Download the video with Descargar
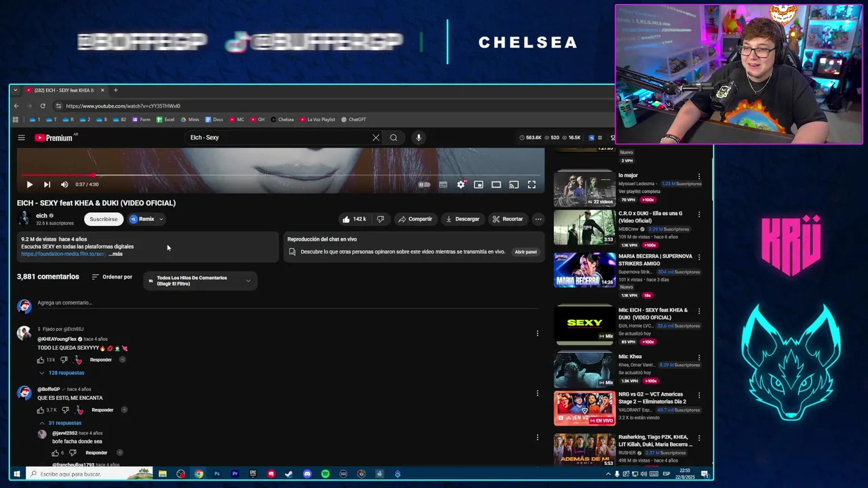This screenshot has width=868, height=488. tap(462, 219)
